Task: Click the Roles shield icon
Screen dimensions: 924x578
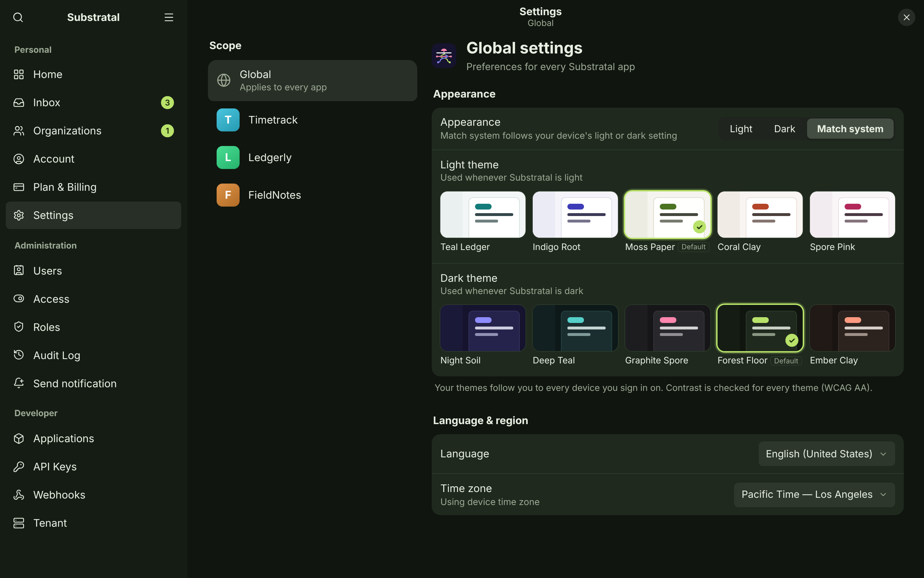Action: point(19,327)
